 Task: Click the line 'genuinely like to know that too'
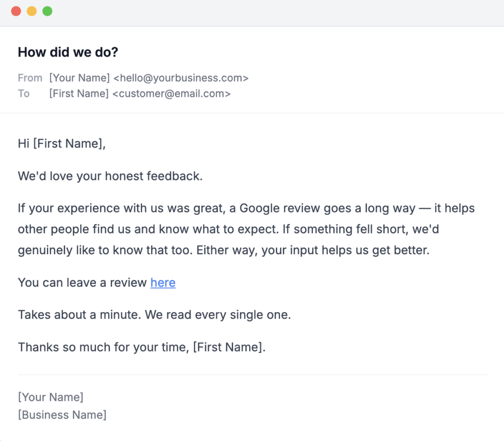(224, 250)
